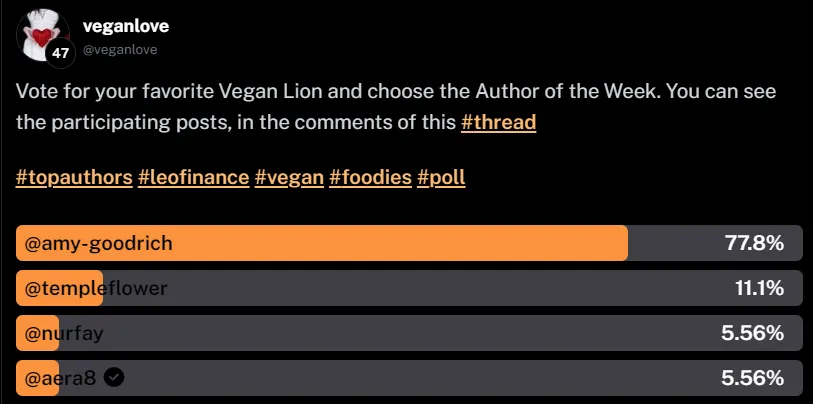The width and height of the screenshot is (813, 404).
Task: Open the #leofinance hashtag
Action: coord(193,177)
